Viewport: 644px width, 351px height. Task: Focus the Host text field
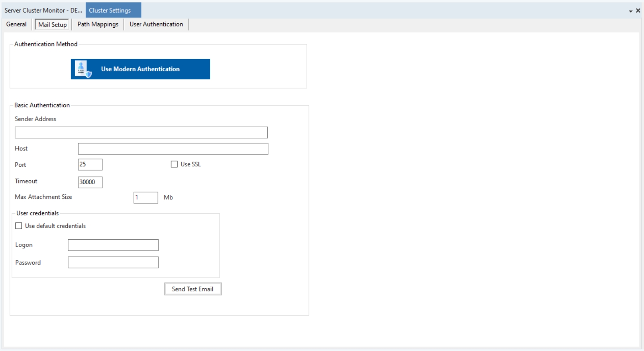click(x=173, y=149)
